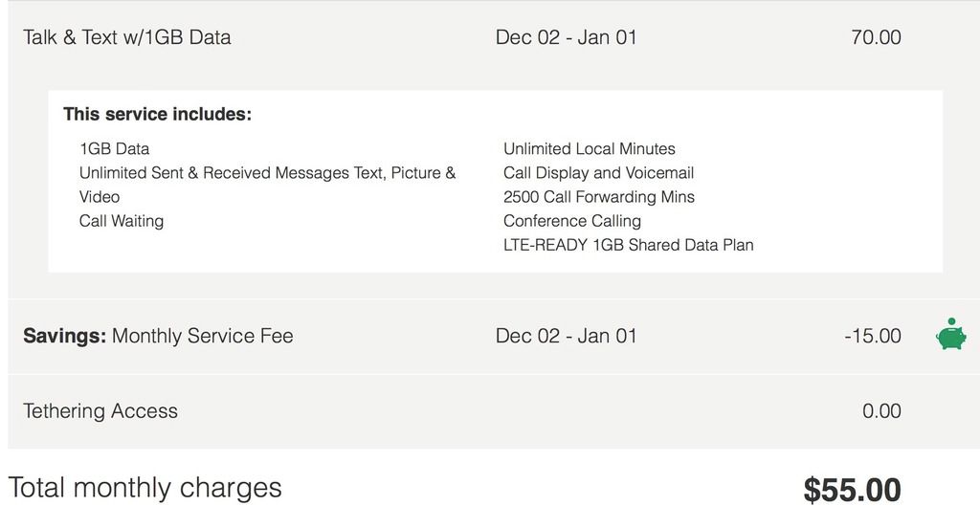980x528 pixels.
Task: Click the Unlimited Local Minutes feature
Action: pyautogui.click(x=589, y=149)
